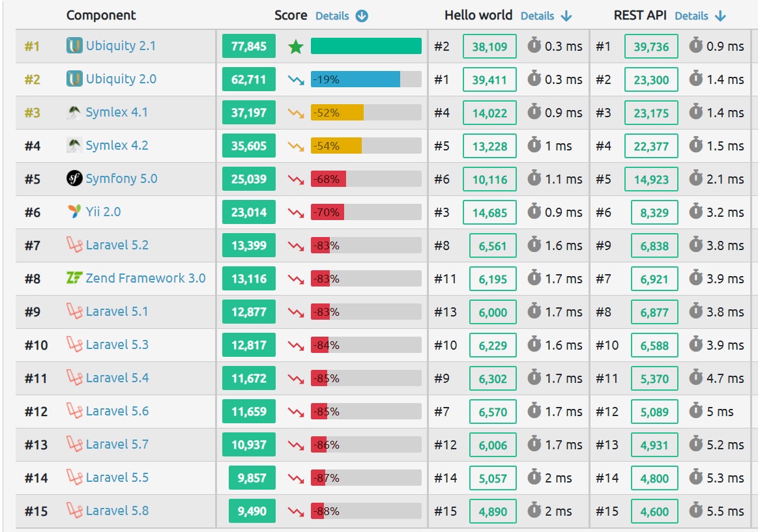This screenshot has width=758, height=532.
Task: Click the Laravel 5.2 logo icon
Action: [74, 245]
